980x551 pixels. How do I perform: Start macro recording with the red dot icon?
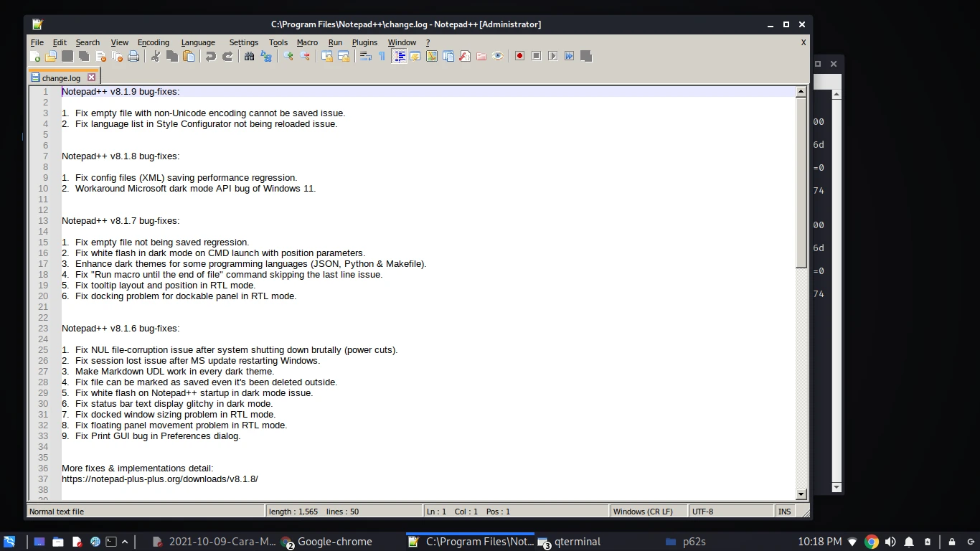click(519, 56)
